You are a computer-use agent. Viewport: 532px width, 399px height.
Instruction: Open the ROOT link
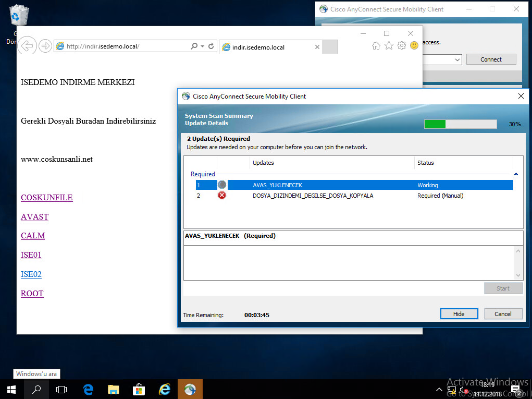(32, 294)
